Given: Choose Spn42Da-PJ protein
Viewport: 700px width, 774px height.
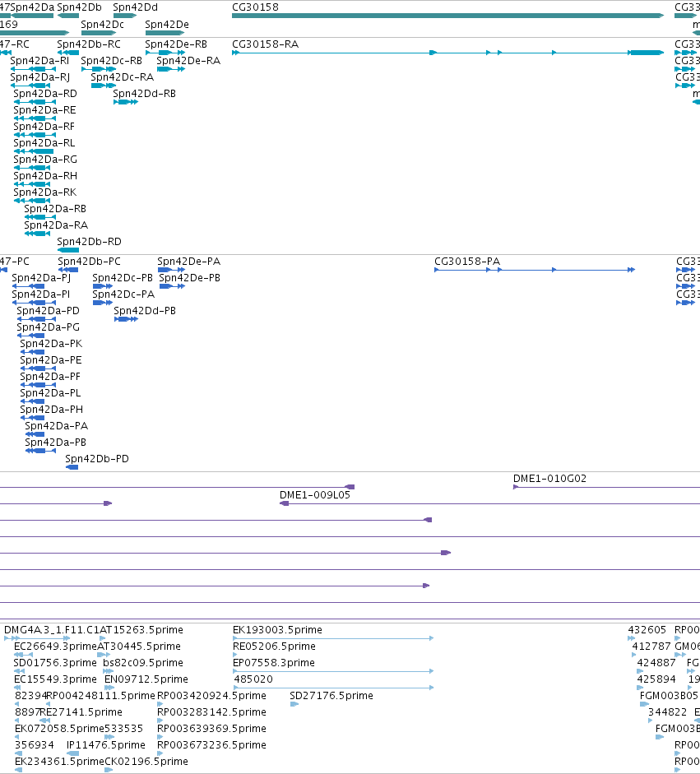Looking at the screenshot, I should click(x=41, y=277).
